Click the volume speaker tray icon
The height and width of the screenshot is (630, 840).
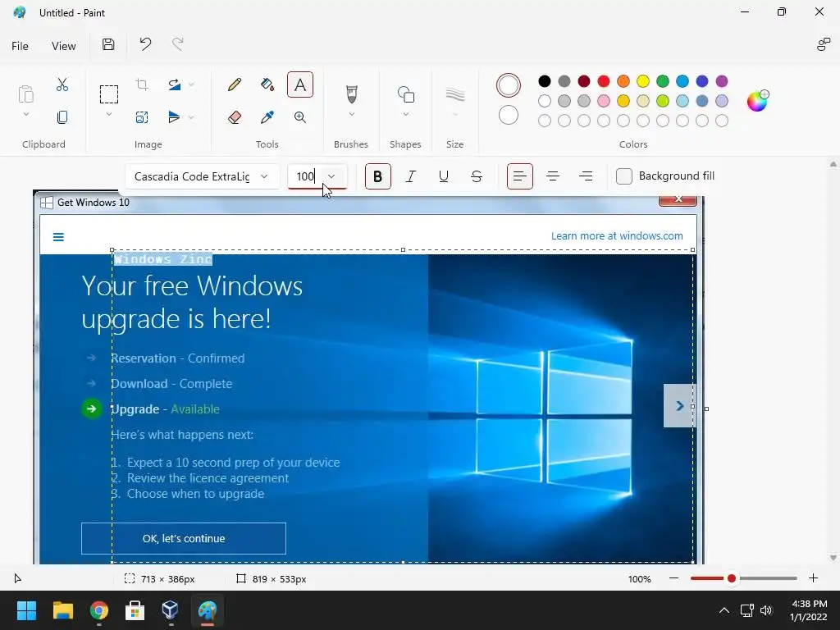click(766, 609)
